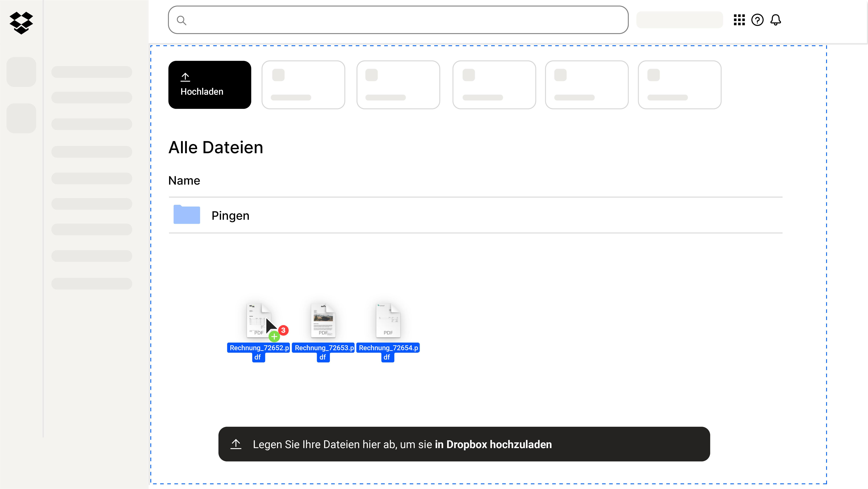Sort files by the Name column header
This screenshot has height=489, width=868.
coord(184,180)
